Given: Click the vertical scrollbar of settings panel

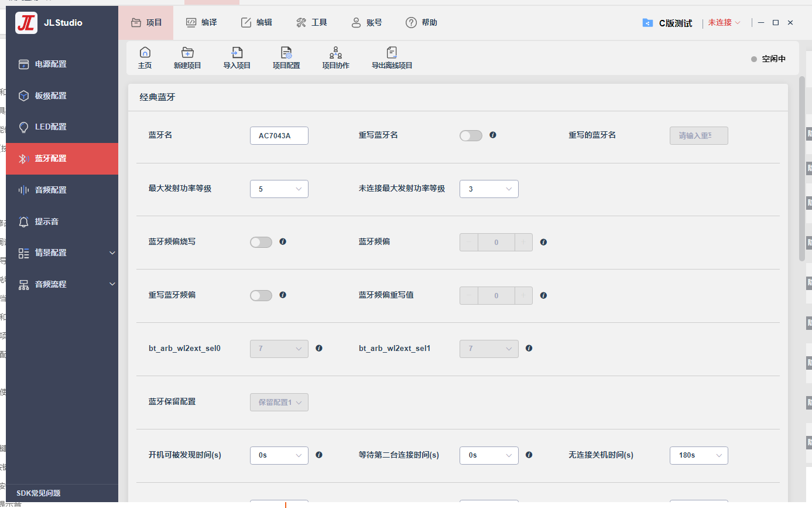Looking at the screenshot, I should click(802, 169).
